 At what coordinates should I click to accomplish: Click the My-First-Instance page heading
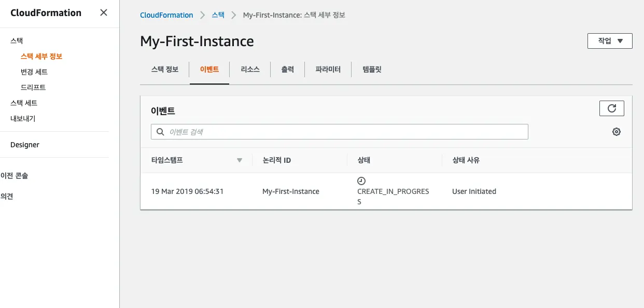pos(197,41)
